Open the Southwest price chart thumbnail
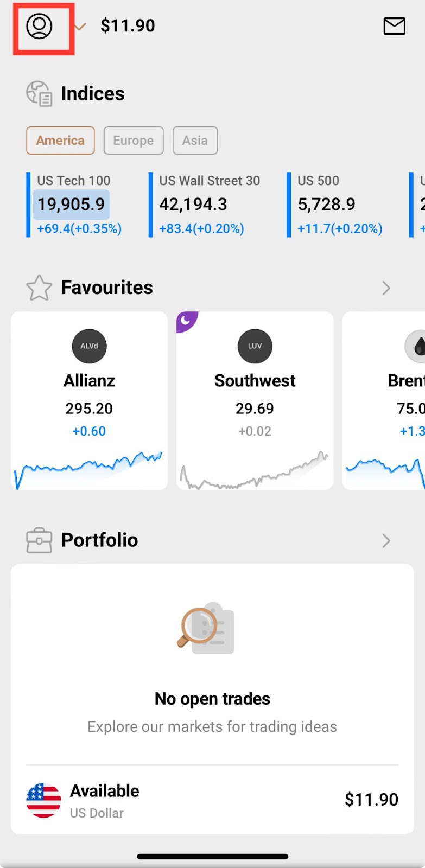 click(x=255, y=469)
